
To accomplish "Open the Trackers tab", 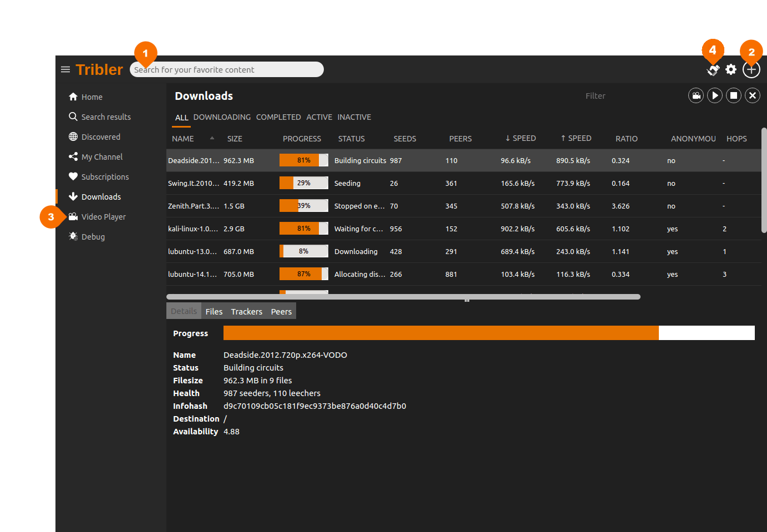I will tap(247, 311).
